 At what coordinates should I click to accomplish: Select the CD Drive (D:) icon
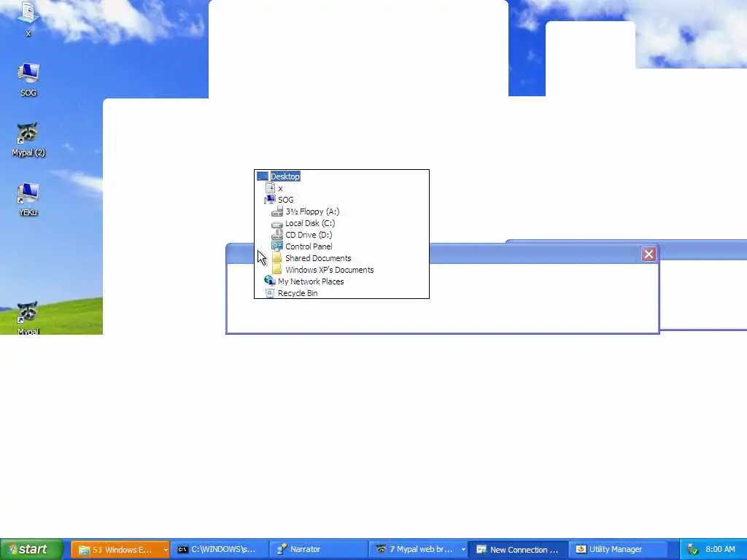pyautogui.click(x=277, y=235)
